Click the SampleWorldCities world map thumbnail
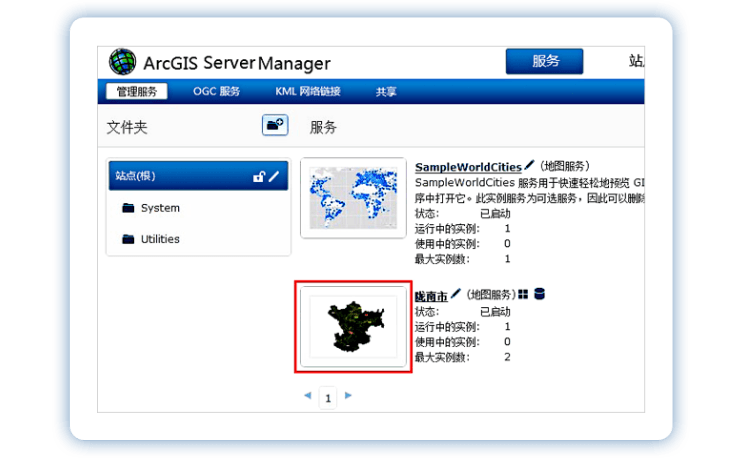Viewport: 742px width, 458px height. click(x=353, y=198)
